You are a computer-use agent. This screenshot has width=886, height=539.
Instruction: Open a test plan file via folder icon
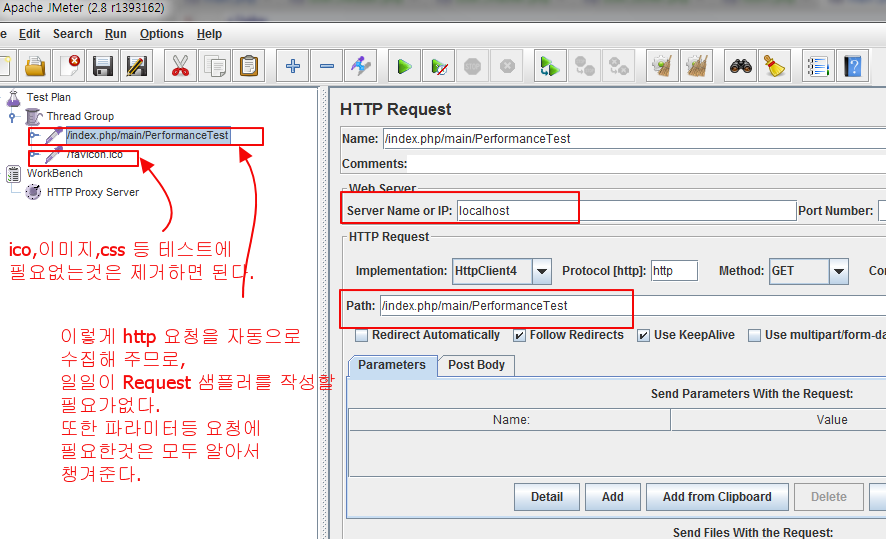35,67
